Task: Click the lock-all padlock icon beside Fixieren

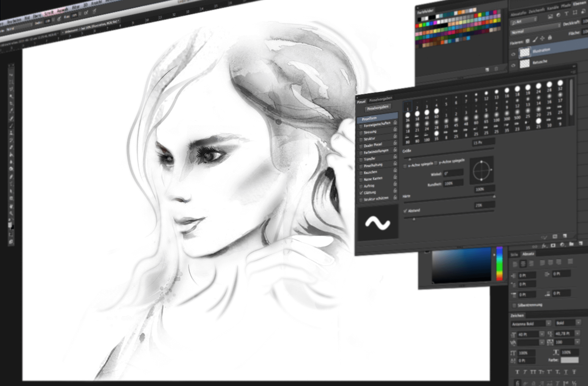Action: (549, 38)
